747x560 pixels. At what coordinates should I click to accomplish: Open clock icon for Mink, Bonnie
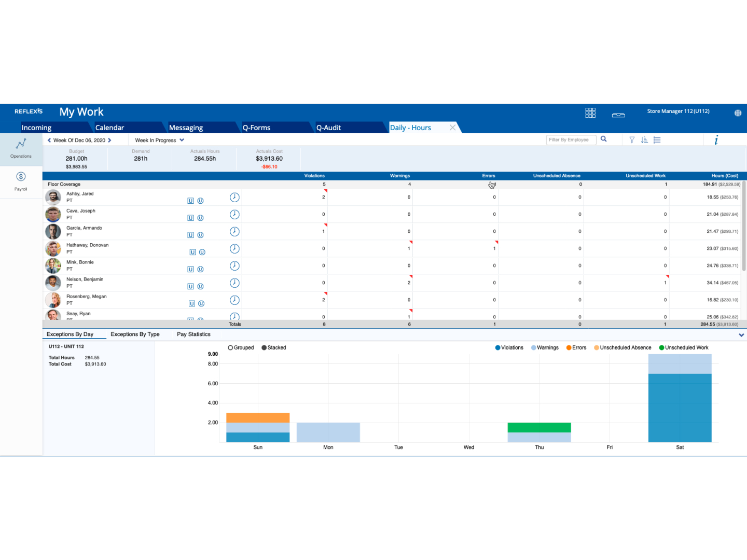pyautogui.click(x=234, y=265)
